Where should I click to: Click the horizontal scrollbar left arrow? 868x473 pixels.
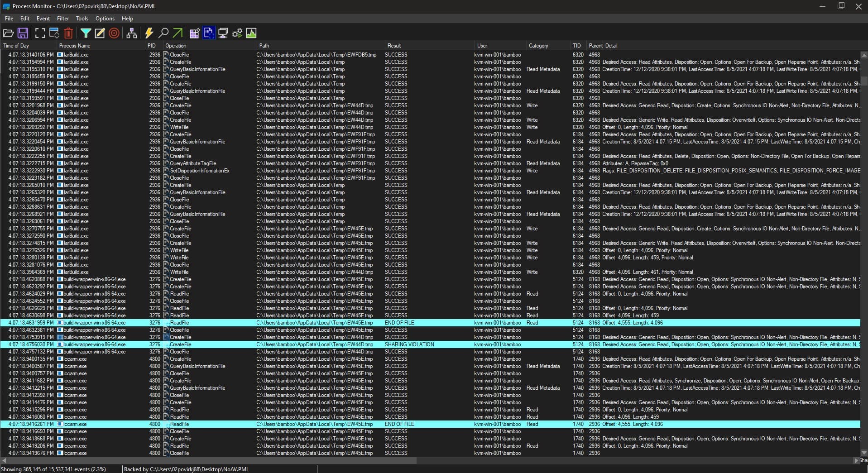(4, 460)
